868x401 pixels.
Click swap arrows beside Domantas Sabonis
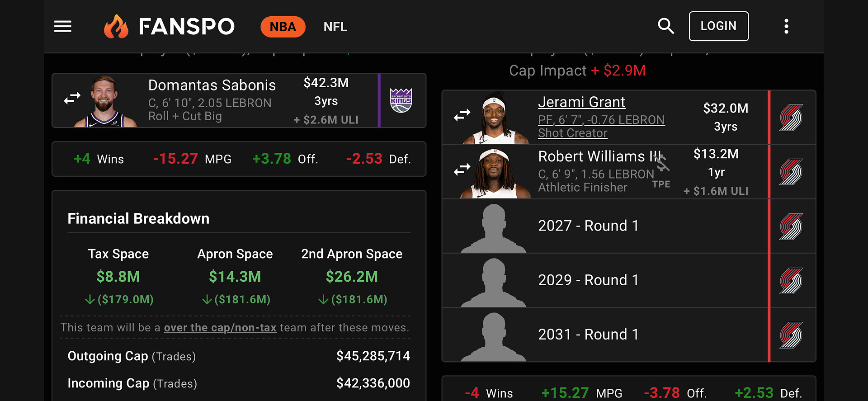coord(72,98)
